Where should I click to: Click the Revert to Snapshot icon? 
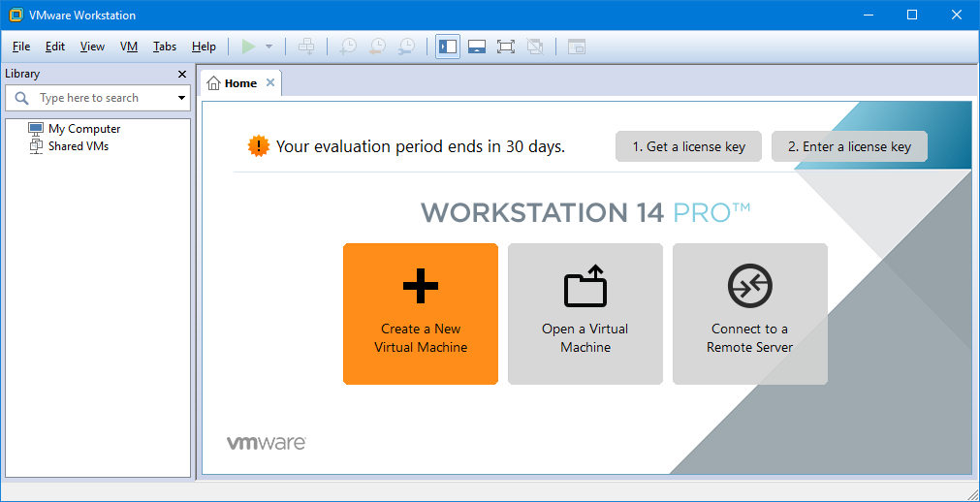pyautogui.click(x=377, y=47)
